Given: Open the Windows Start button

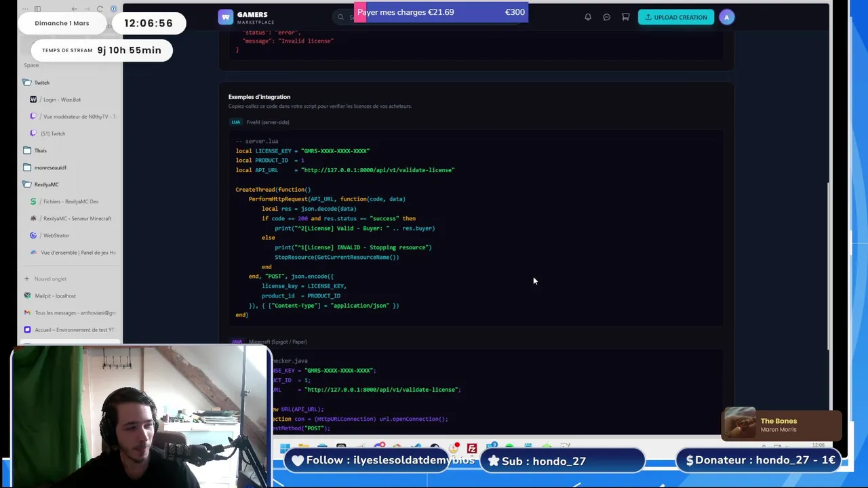Looking at the screenshot, I should (284, 448).
